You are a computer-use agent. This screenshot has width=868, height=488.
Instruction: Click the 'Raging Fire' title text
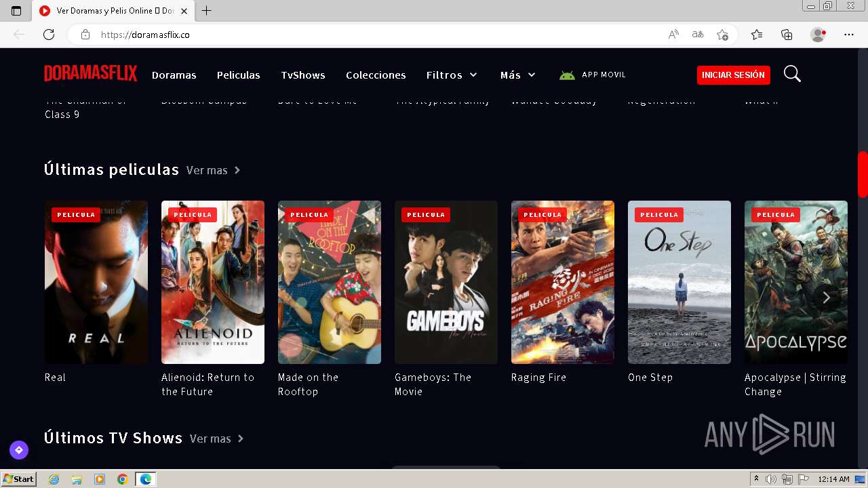[x=538, y=378]
